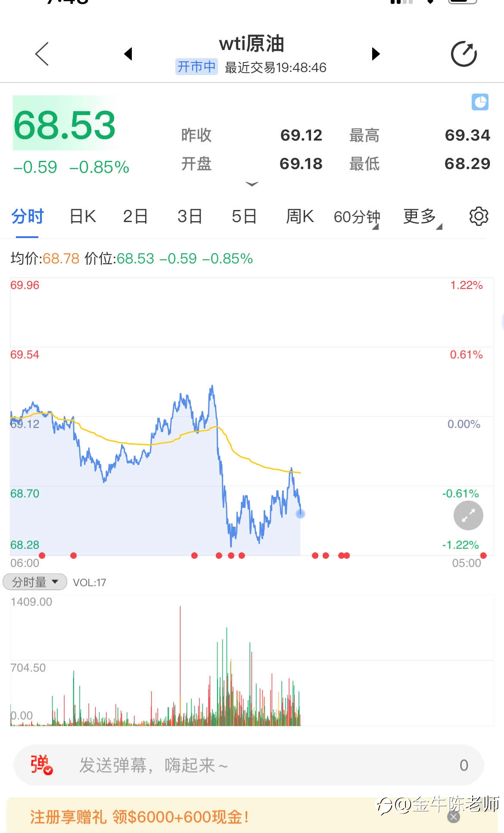Tap the circular refresh icon
This screenshot has width=504, height=833.
tap(464, 54)
